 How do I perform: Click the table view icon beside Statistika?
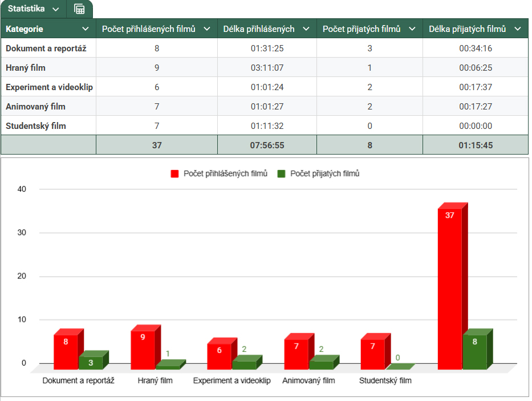(79, 9)
